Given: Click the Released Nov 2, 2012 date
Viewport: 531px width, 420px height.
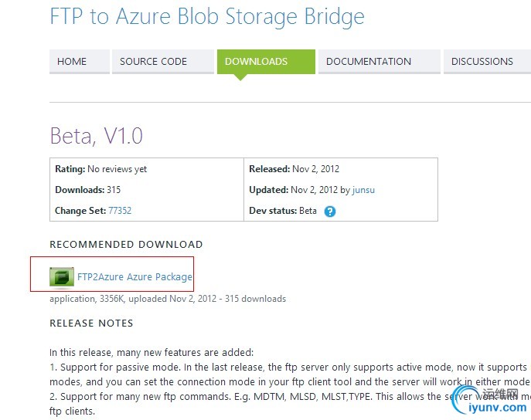Looking at the screenshot, I should tap(315, 169).
